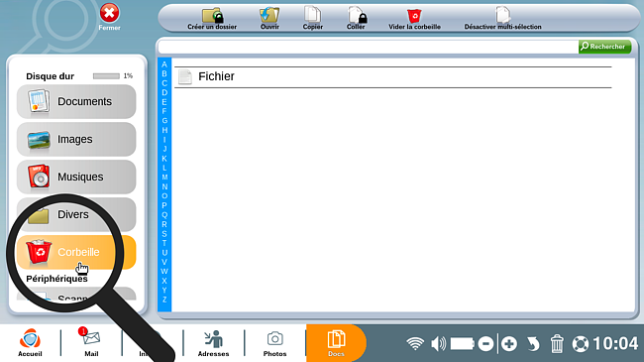Jump to letter M in alphabet index
The image size is (644, 362).
pos(164,178)
